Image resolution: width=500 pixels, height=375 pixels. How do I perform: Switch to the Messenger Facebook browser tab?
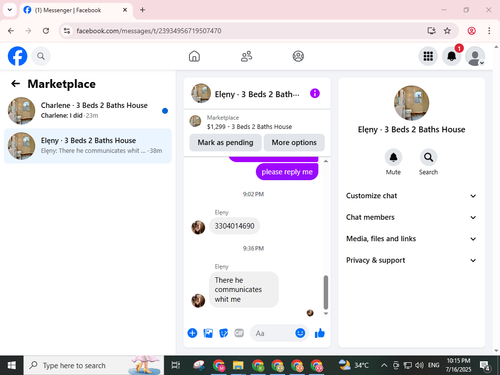[76, 10]
